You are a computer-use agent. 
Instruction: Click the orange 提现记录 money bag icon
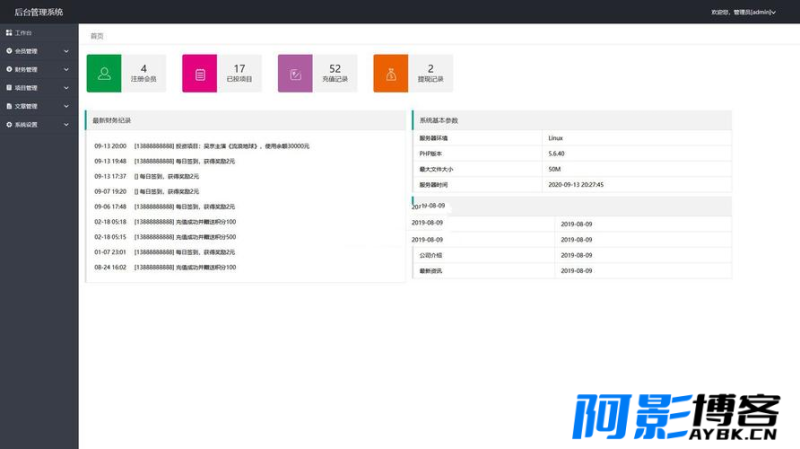pyautogui.click(x=391, y=73)
